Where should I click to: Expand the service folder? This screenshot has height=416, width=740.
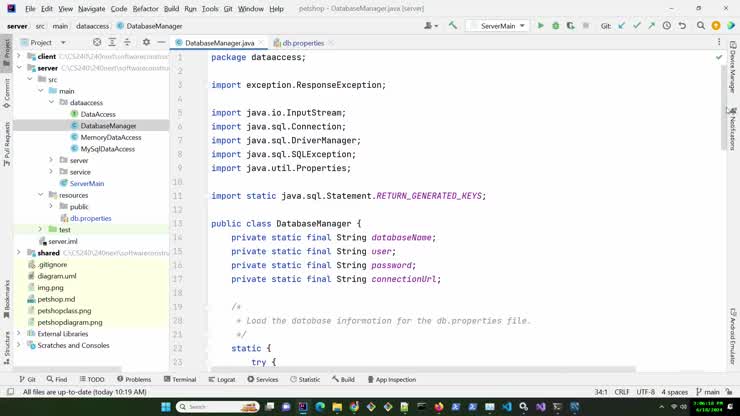pyautogui.click(x=51, y=172)
